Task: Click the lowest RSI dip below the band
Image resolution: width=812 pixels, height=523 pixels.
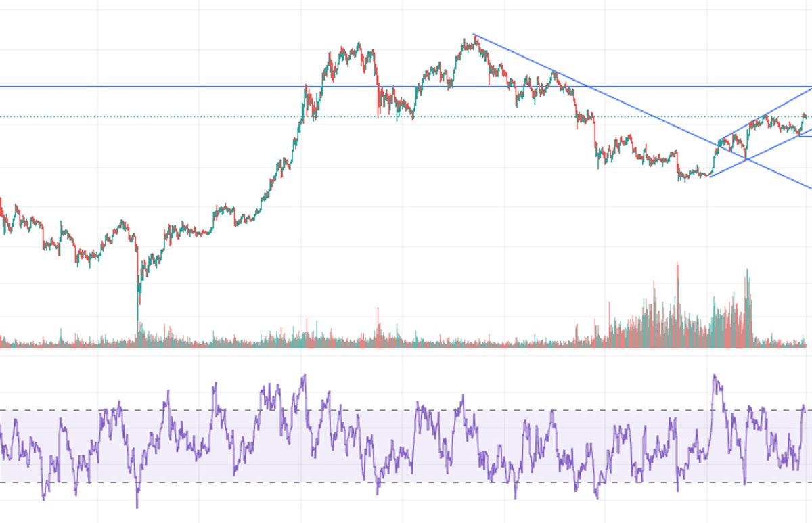Action: [x=137, y=506]
